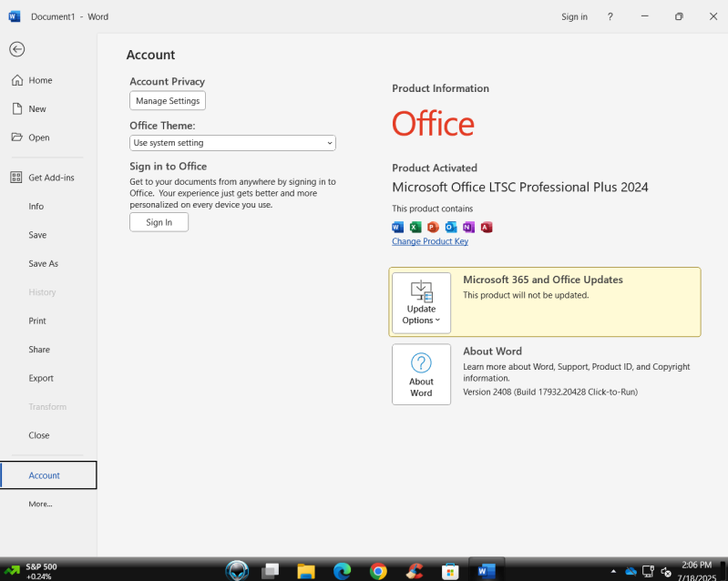Click the Get Add-ins grid icon
This screenshot has width=728, height=581.
click(x=16, y=178)
